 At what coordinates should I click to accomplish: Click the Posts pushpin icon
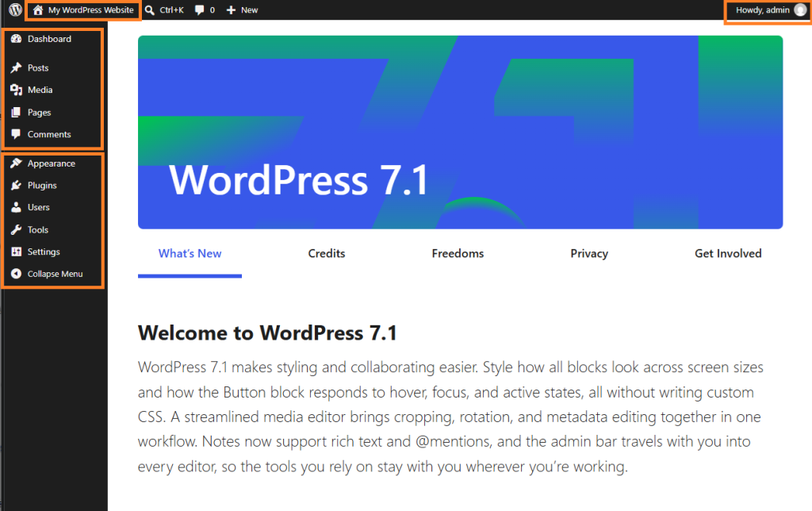pyautogui.click(x=16, y=68)
